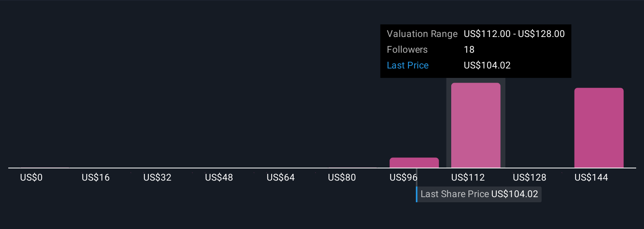Image resolution: width=644 pixels, height=229 pixels.
Task: Click the US$48 axis label
Action: 219,177
